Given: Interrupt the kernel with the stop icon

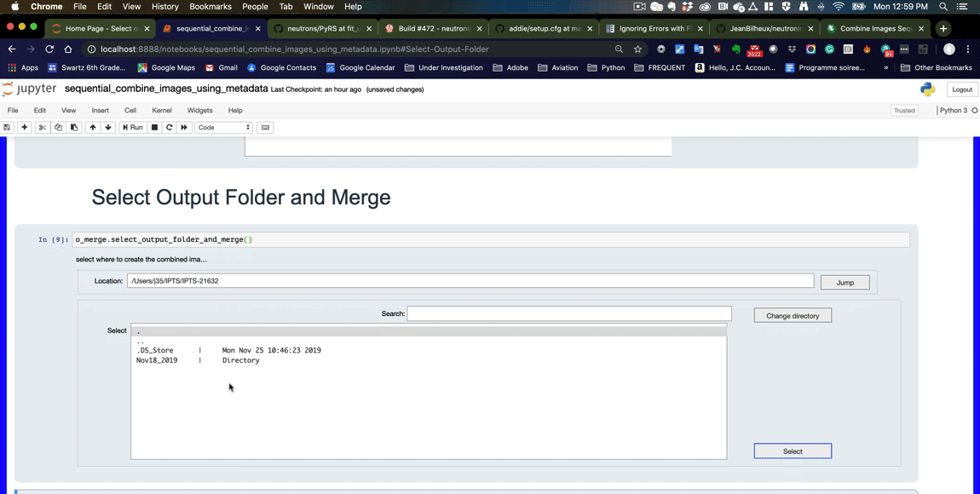Looking at the screenshot, I should (153, 127).
